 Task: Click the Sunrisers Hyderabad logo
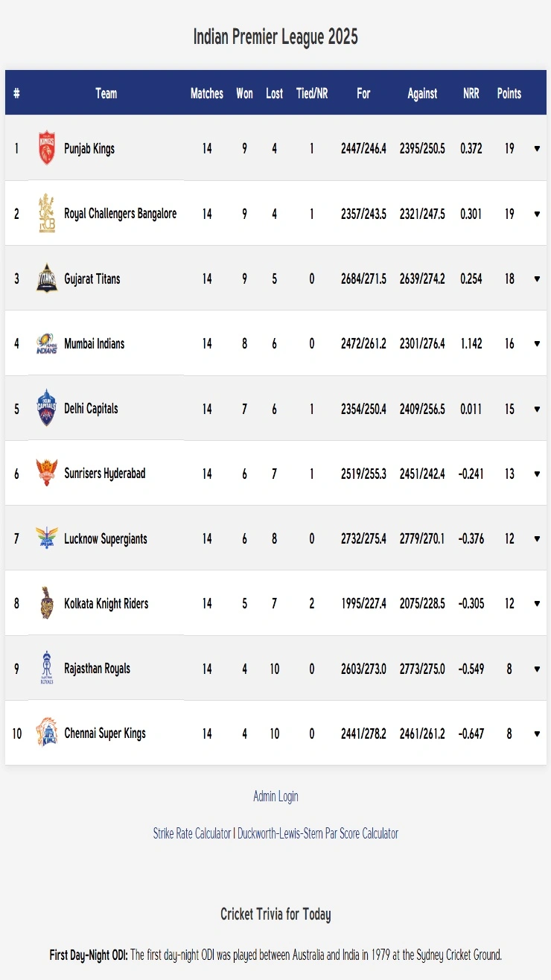point(47,474)
